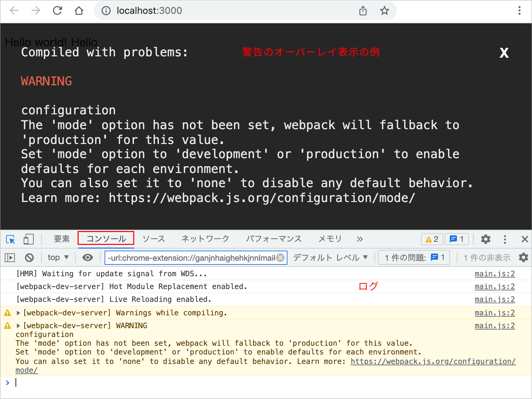Go forward using browser forward arrow

35,11
